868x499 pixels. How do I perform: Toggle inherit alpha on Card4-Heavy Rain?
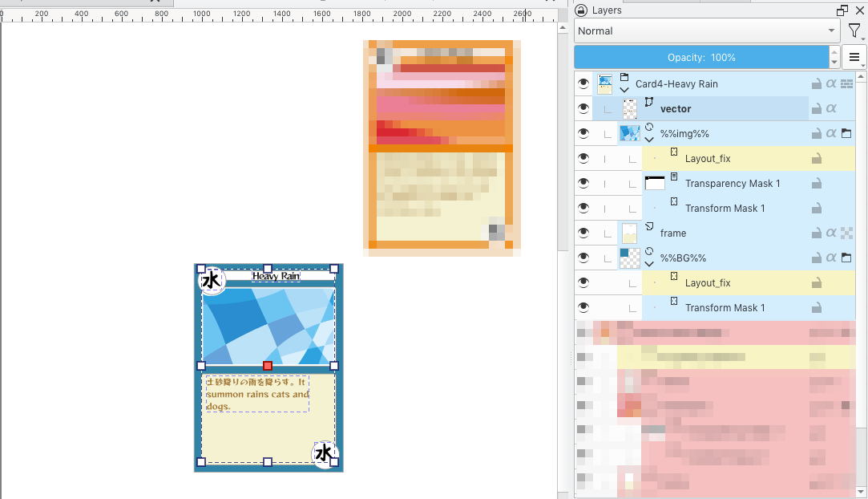(831, 83)
